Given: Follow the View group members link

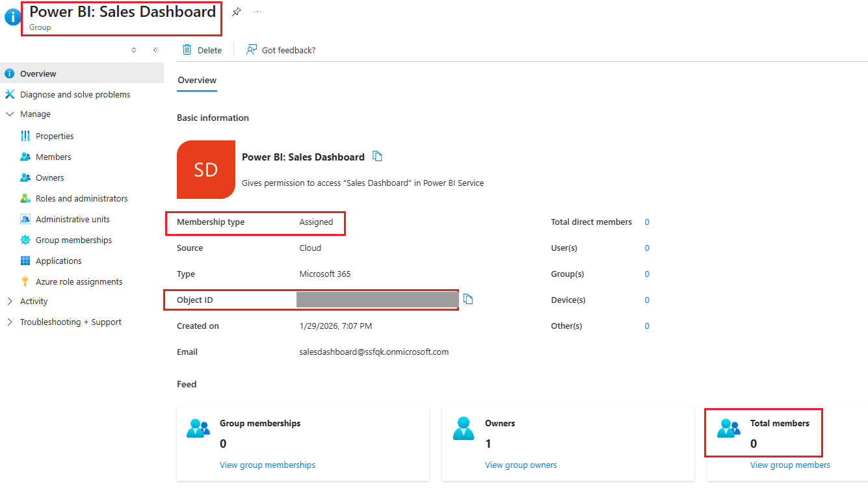Looking at the screenshot, I should [790, 465].
